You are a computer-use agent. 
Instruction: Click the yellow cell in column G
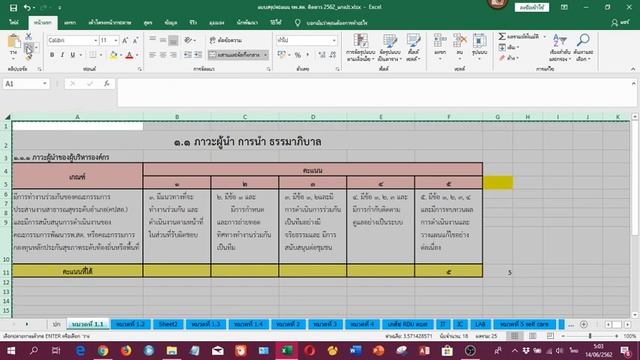tap(498, 183)
